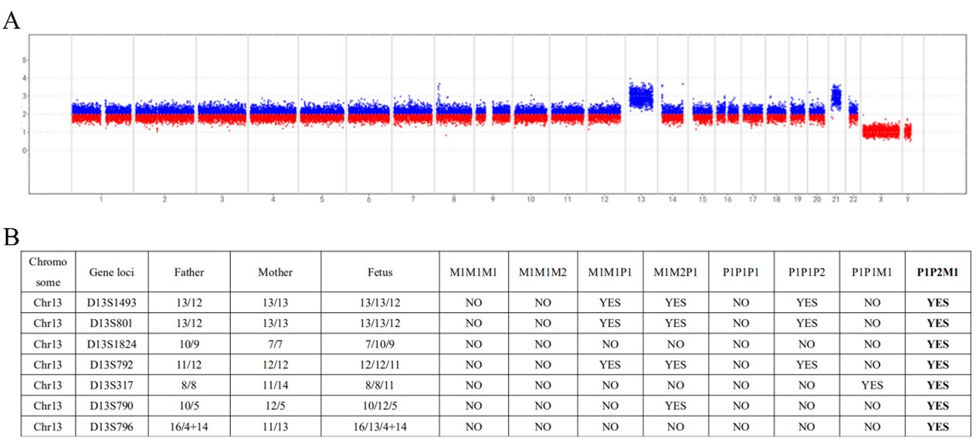The image size is (980, 445).
Task: Click the D13S317 gene locus cell
Action: tap(103, 385)
